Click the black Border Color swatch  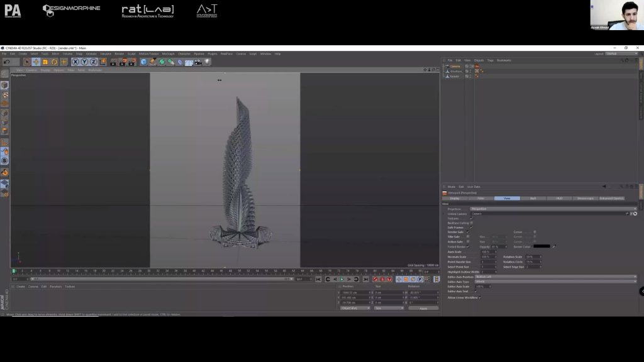pyautogui.click(x=541, y=246)
